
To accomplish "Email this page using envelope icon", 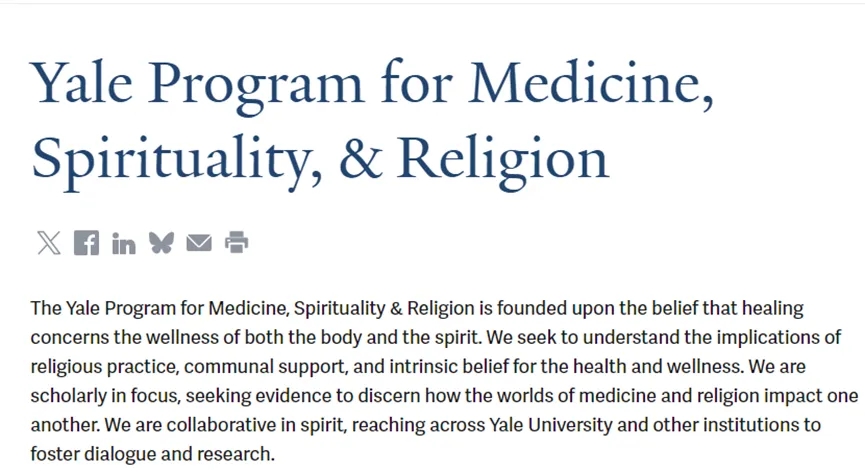I will pyautogui.click(x=199, y=243).
